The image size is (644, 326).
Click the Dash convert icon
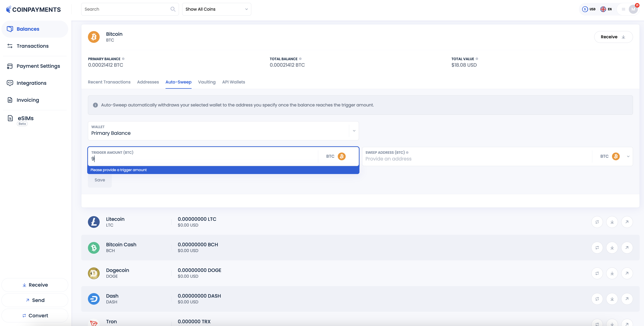pos(597,299)
